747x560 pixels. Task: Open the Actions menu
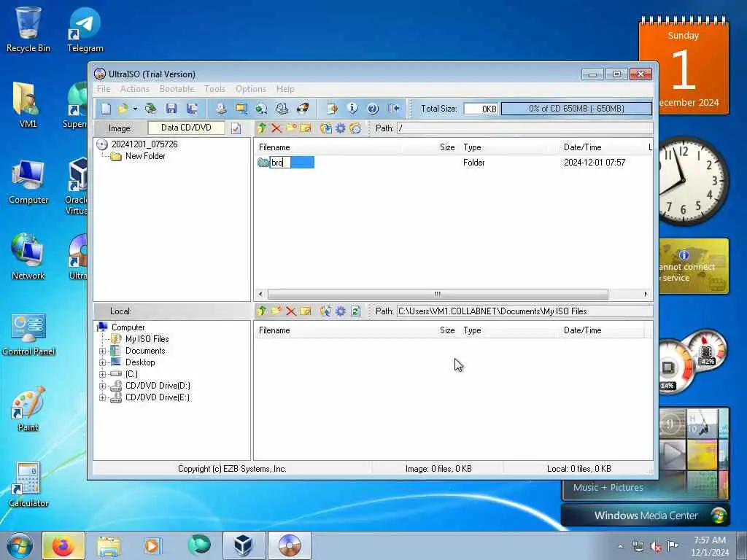click(135, 89)
